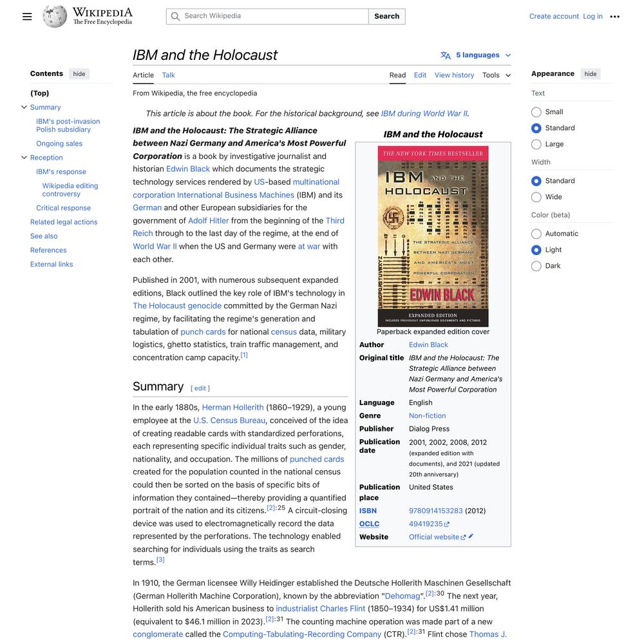
Task: Collapse the Summary section in Contents
Action: tap(24, 107)
